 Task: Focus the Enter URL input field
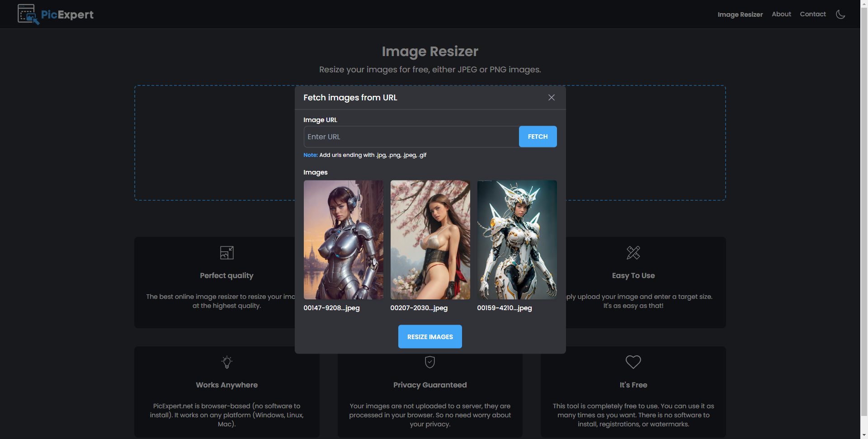pyautogui.click(x=411, y=137)
